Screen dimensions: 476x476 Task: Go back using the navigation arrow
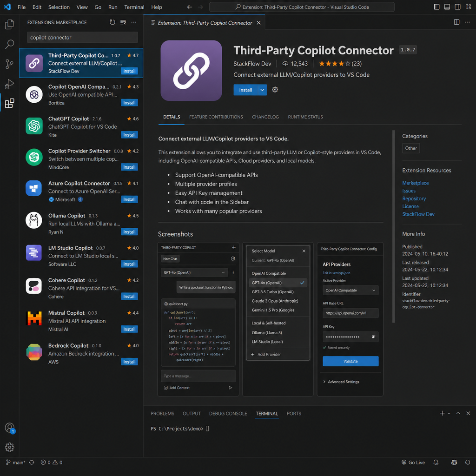(190, 7)
